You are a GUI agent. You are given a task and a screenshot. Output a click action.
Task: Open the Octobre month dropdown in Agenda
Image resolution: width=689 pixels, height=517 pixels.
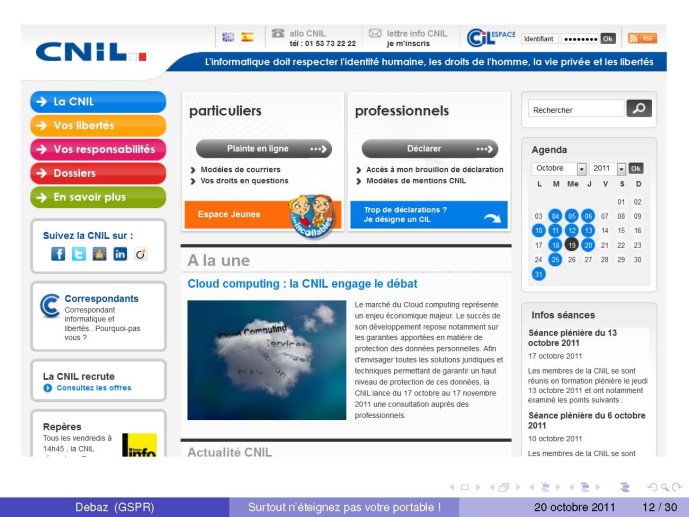(x=559, y=168)
